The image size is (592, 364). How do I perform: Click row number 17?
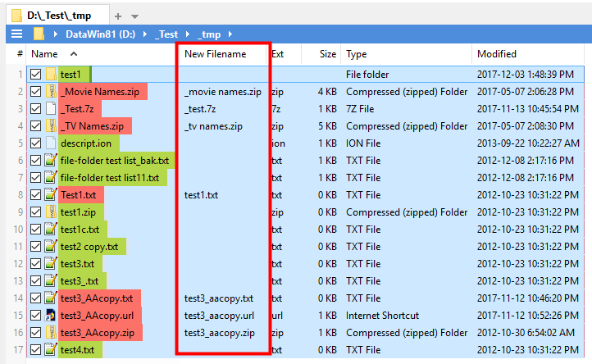click(18, 349)
